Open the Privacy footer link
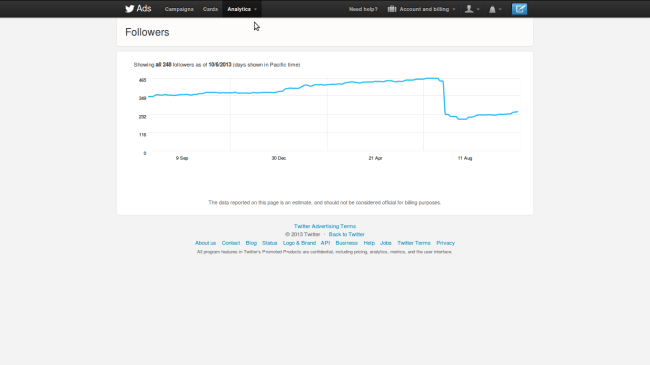The image size is (650, 365). (446, 243)
